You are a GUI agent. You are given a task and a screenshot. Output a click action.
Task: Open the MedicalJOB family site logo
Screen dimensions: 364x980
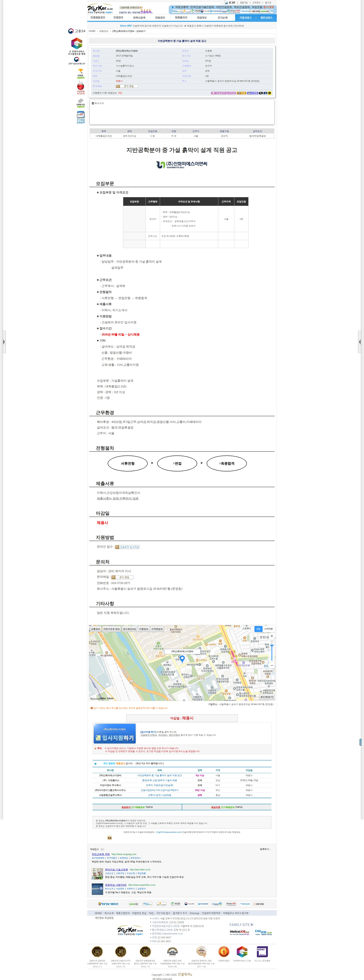(x=239, y=932)
